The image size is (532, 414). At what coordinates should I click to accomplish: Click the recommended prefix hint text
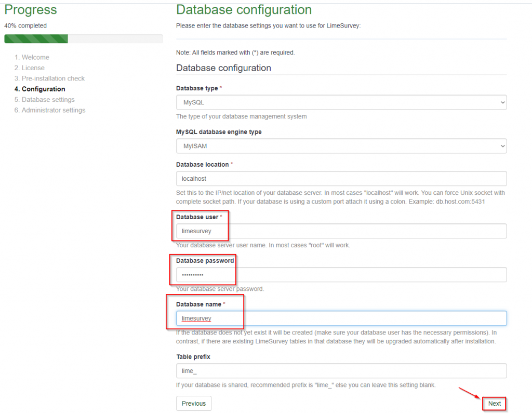(305, 385)
